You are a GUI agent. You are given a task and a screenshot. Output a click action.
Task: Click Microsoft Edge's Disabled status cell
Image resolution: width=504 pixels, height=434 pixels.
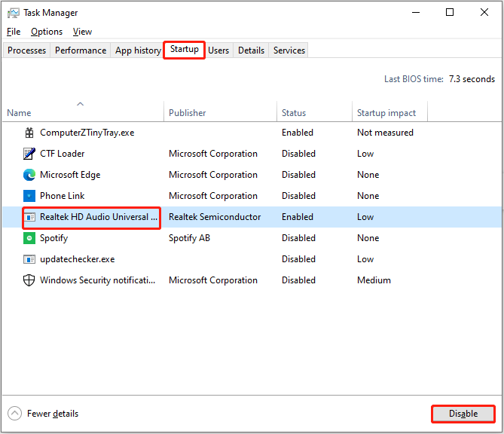point(298,175)
